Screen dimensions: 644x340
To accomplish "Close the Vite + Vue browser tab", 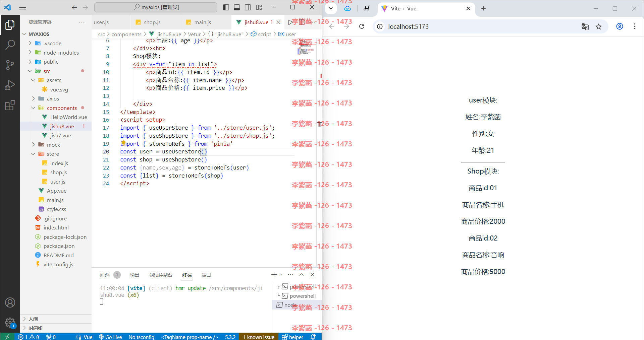I will pyautogui.click(x=468, y=8).
